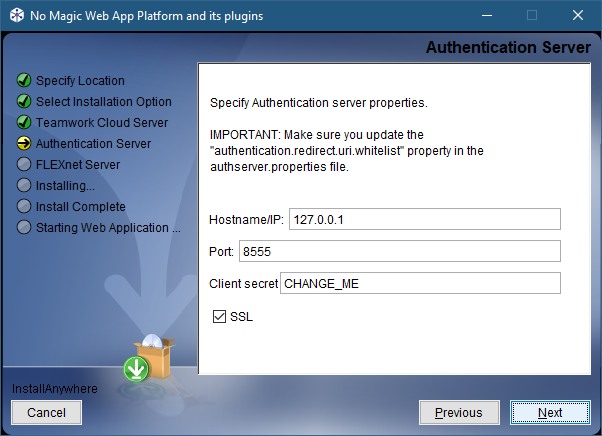Click the window title text

tap(147, 16)
